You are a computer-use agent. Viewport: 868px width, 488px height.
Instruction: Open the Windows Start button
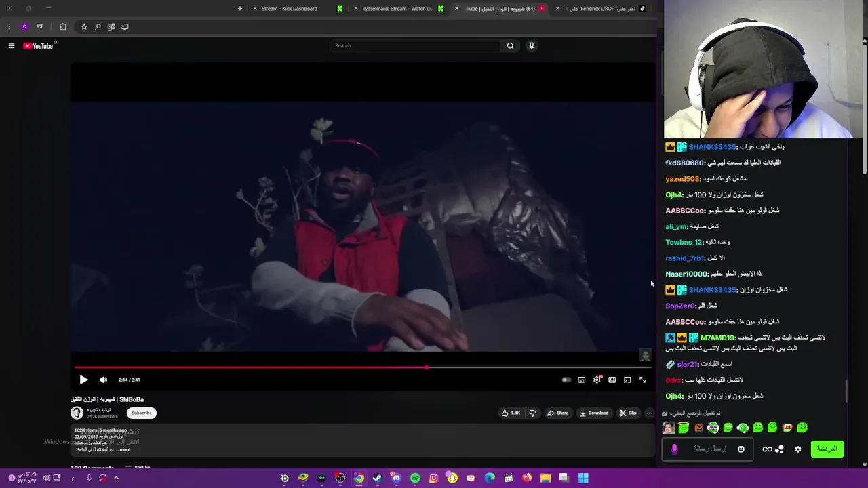[x=583, y=478]
